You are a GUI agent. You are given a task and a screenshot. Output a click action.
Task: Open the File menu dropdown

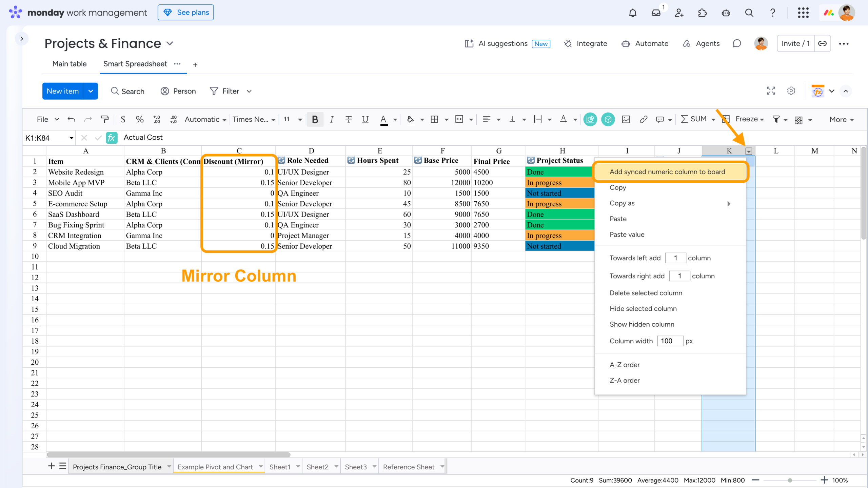click(48, 119)
